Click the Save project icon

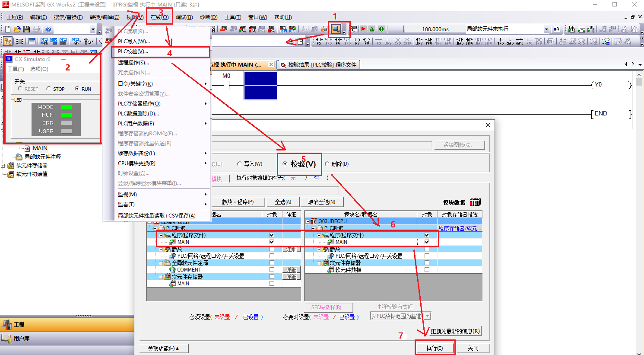click(26, 29)
